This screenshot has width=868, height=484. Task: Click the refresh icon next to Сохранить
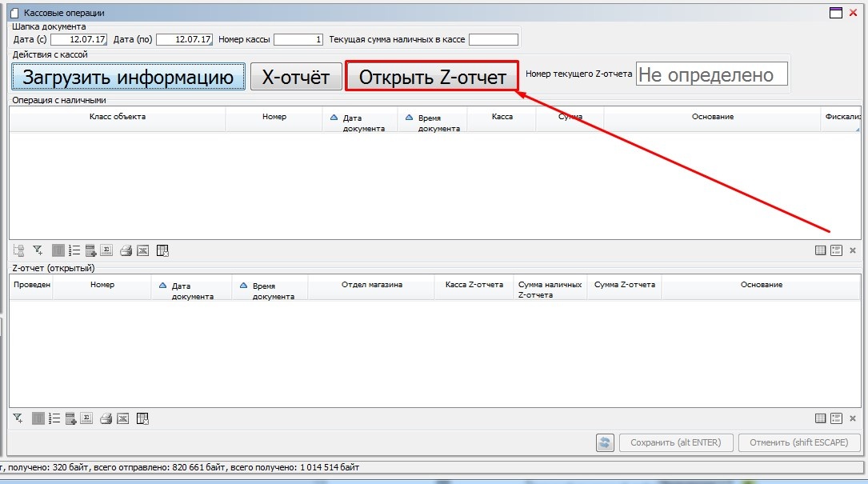[x=606, y=442]
